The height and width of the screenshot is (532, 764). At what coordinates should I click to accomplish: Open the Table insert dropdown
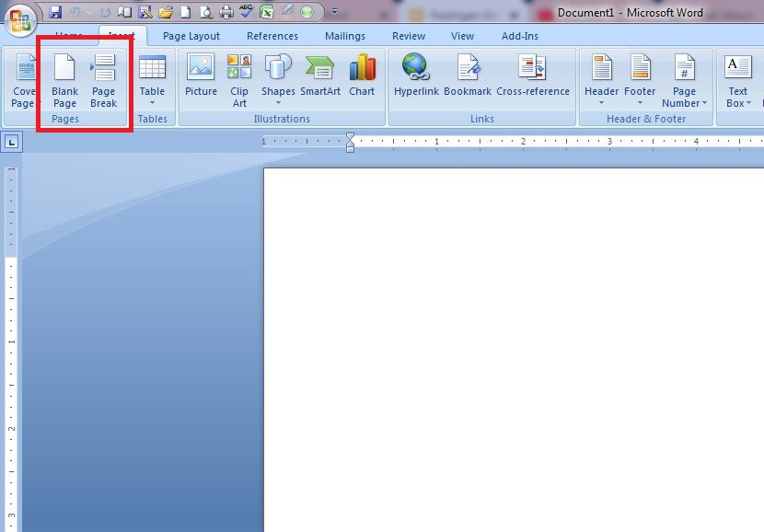point(152,79)
